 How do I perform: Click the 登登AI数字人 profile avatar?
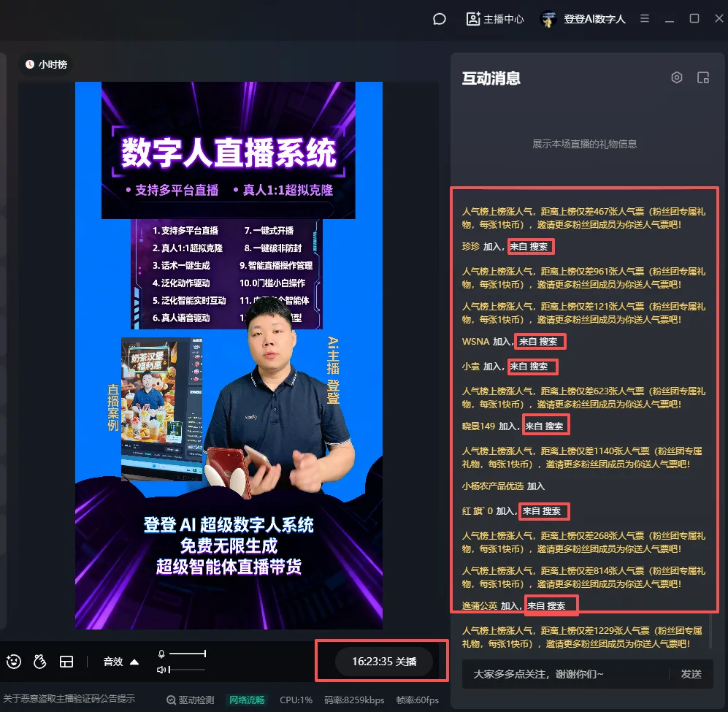click(x=548, y=19)
